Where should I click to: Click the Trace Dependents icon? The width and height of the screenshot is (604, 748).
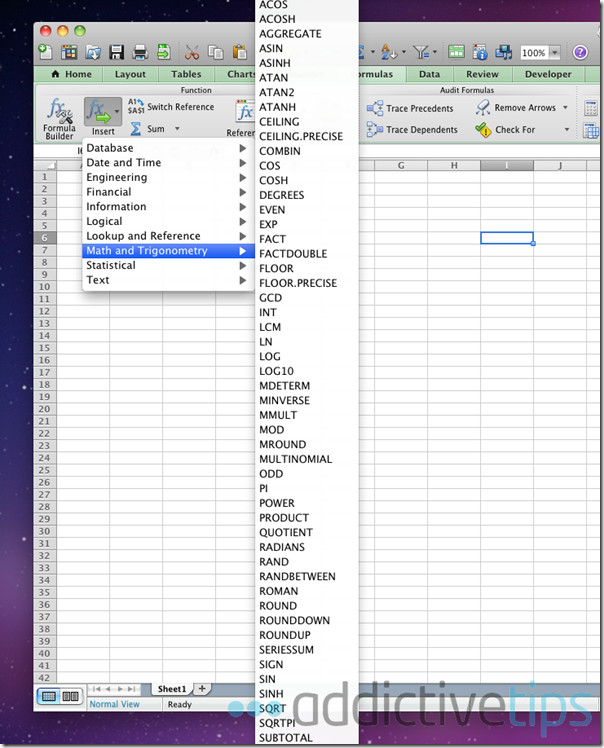tap(375, 129)
